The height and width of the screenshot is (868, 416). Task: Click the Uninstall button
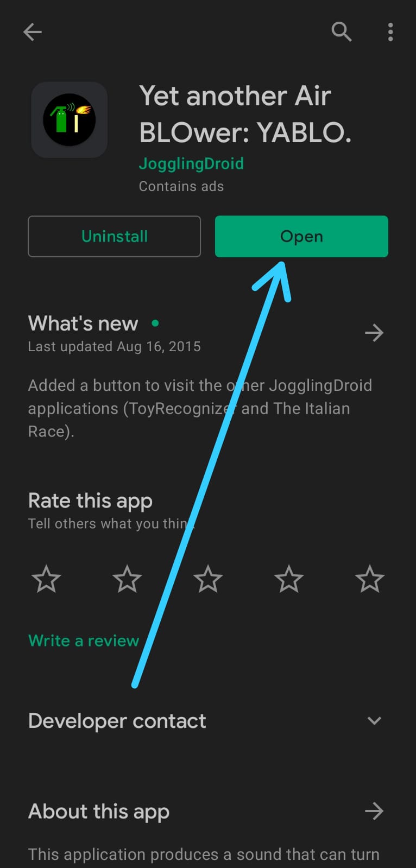coord(115,236)
